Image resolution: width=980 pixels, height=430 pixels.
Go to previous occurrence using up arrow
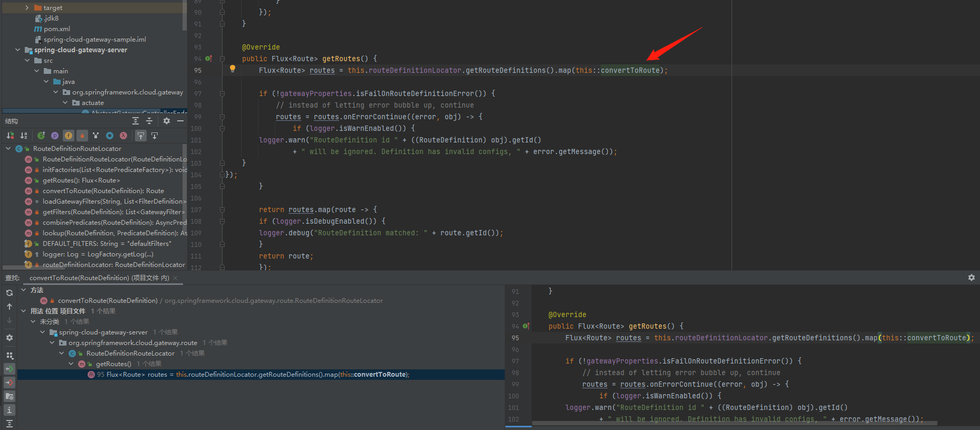[x=9, y=307]
